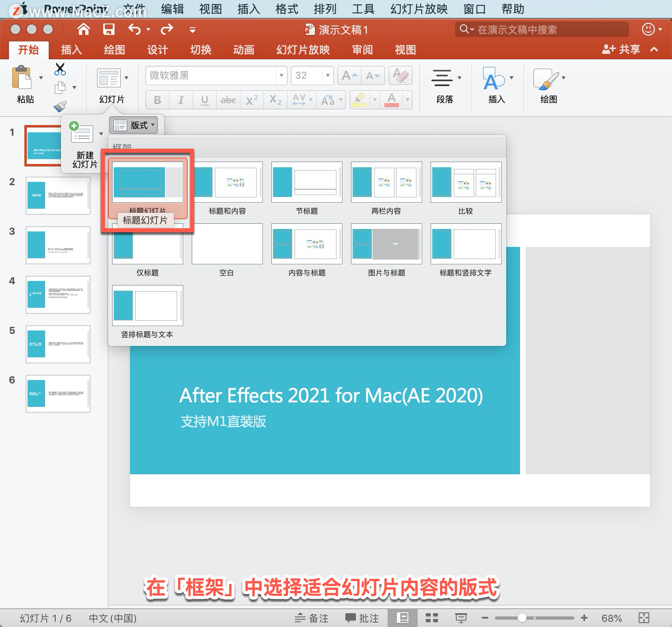Expand New Slide dropdown arrow

pyautogui.click(x=101, y=134)
